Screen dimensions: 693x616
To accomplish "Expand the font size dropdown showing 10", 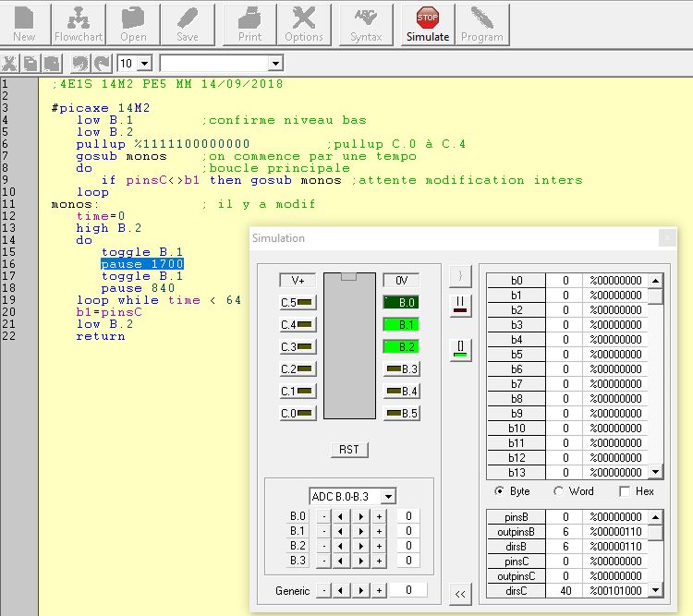I will pyautogui.click(x=146, y=63).
